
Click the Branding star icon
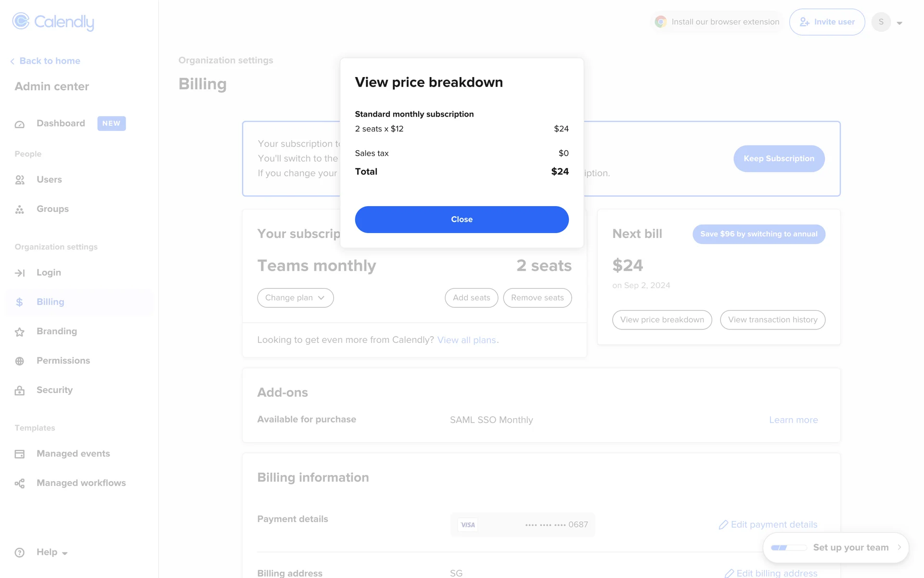pos(20,332)
